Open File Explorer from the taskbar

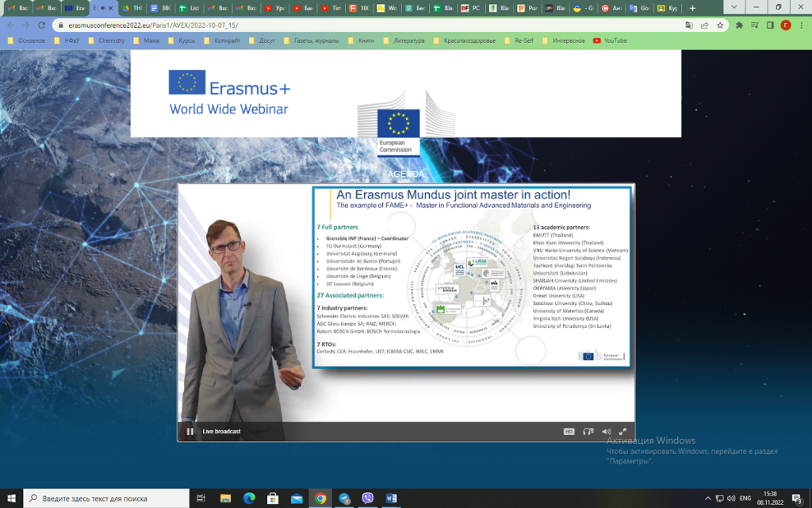225,498
